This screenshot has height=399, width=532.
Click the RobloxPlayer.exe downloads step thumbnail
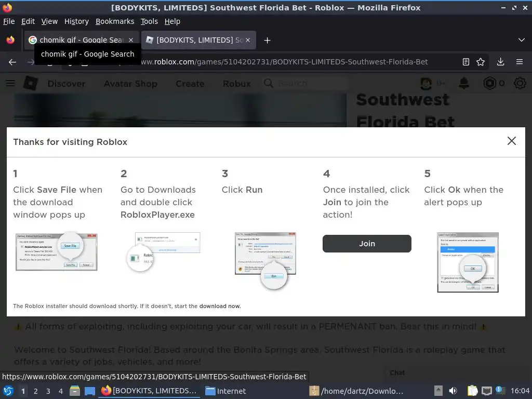163,251
